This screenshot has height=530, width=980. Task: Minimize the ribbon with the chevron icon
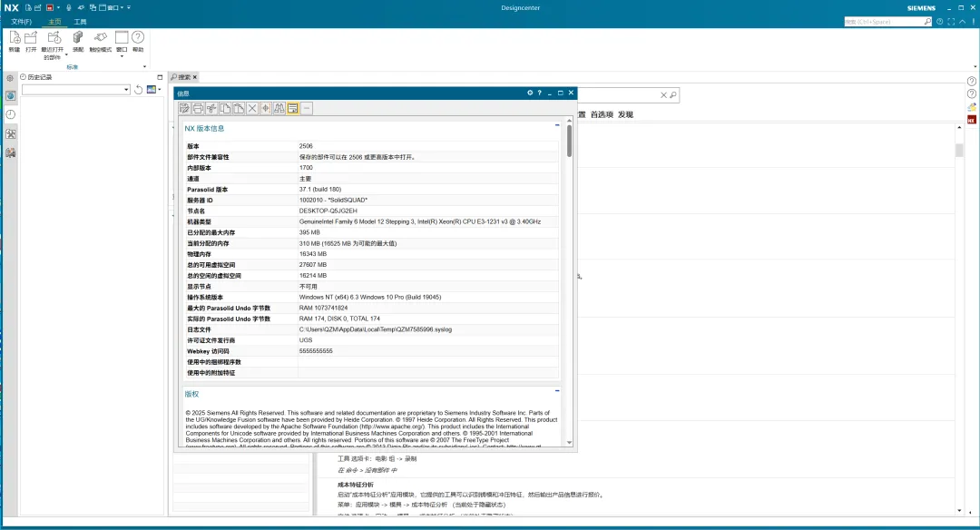(x=963, y=22)
